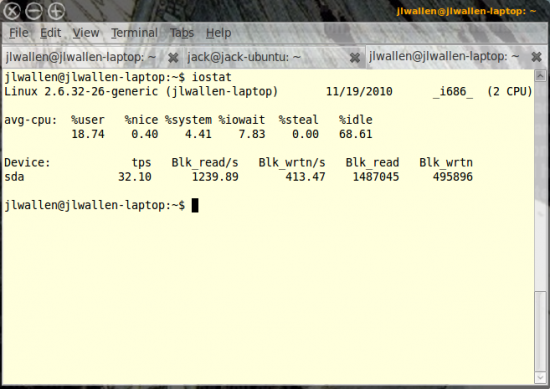Image resolution: width=550 pixels, height=389 pixels.
Task: Click the 413.47 value
Action: (x=306, y=177)
